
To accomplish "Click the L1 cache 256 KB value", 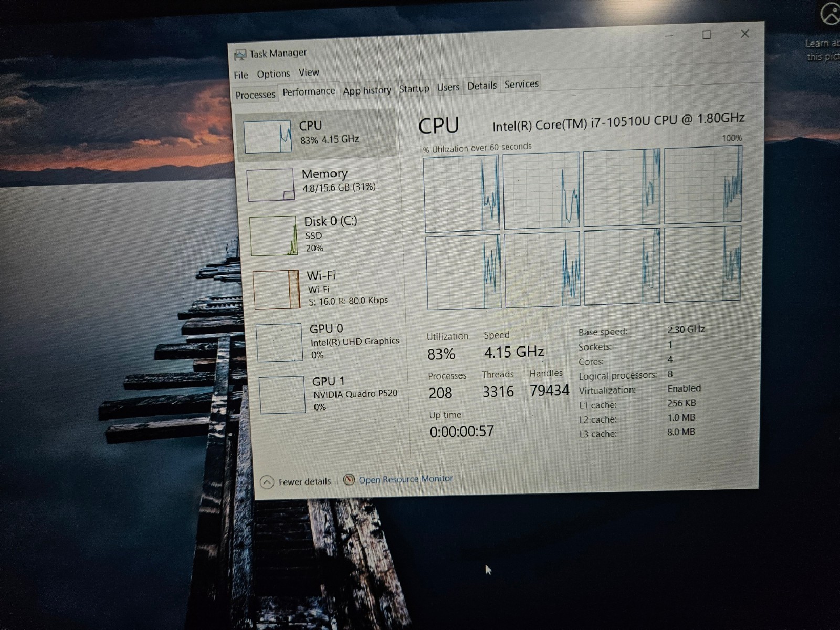I will click(682, 403).
